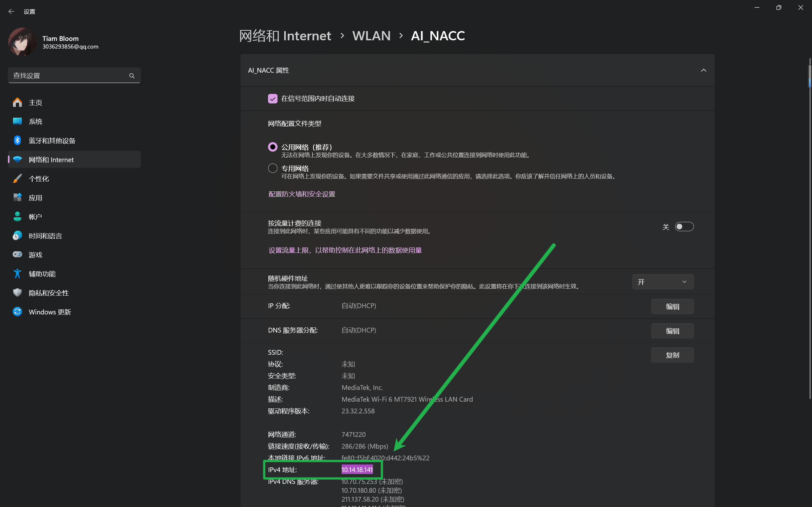This screenshot has width=812, height=507.
Task: Click the Privacy shield icon
Action: [x=17, y=293]
